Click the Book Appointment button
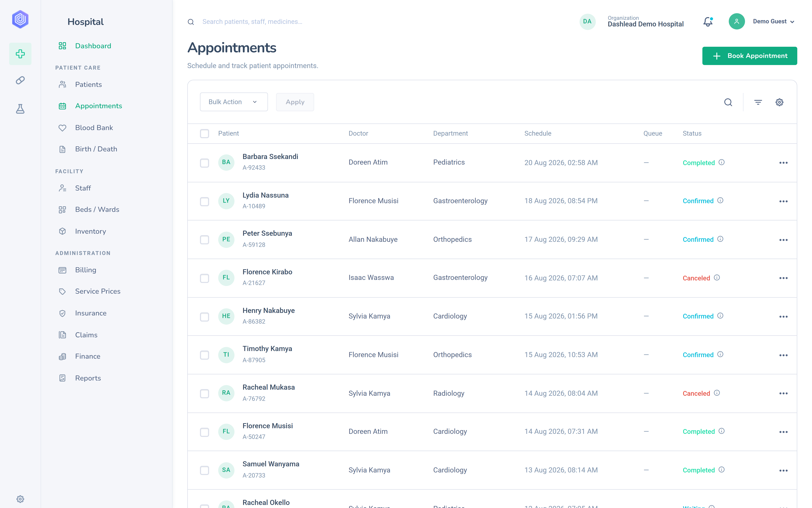Viewport: 812px width, 508px height. [x=750, y=56]
